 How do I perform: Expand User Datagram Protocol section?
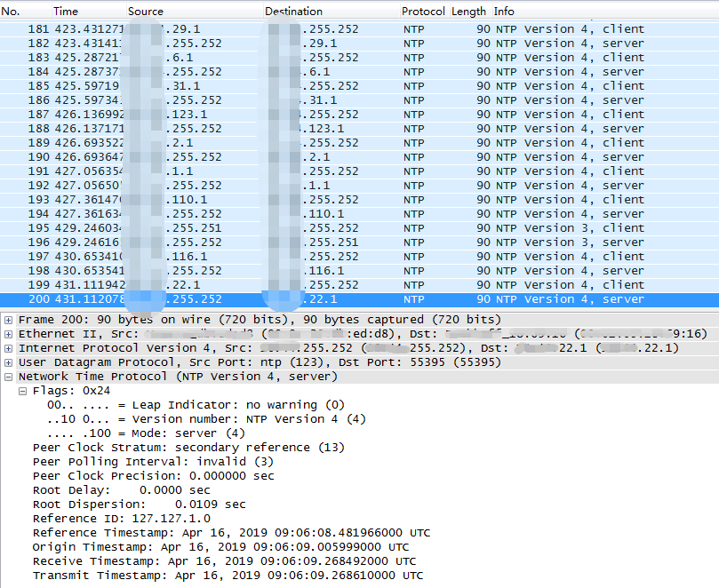(x=8, y=362)
